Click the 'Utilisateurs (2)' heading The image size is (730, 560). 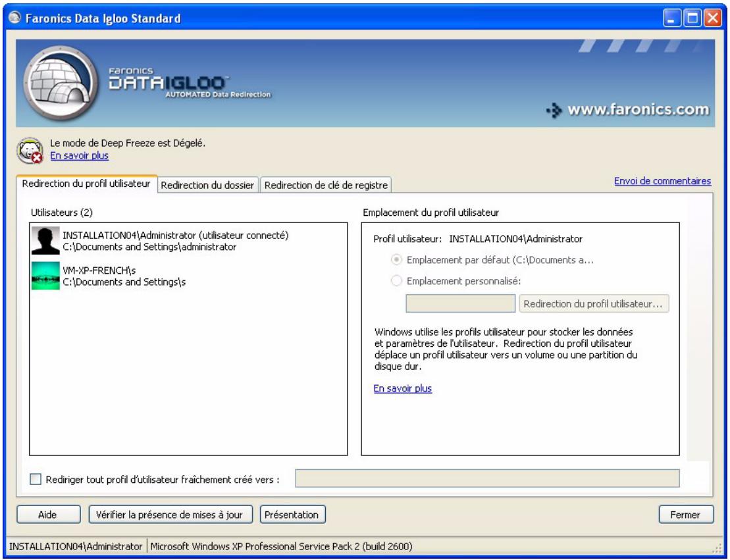pyautogui.click(x=62, y=213)
